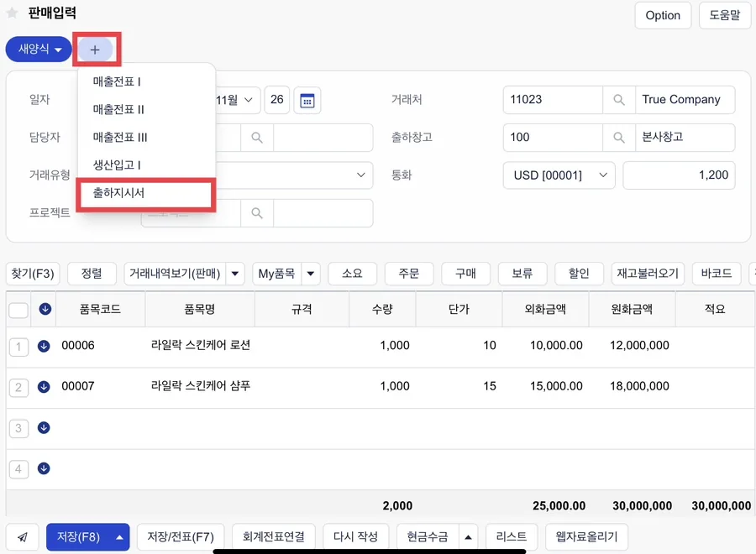
Task: Open the 거래유형 dropdown
Action: [294, 175]
